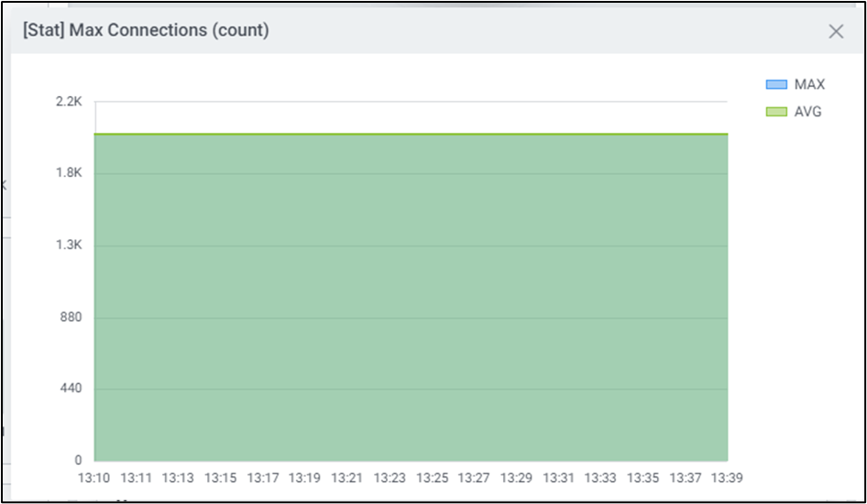Select the 13:15 time label on x-axis
867x504 pixels.
[x=220, y=477]
